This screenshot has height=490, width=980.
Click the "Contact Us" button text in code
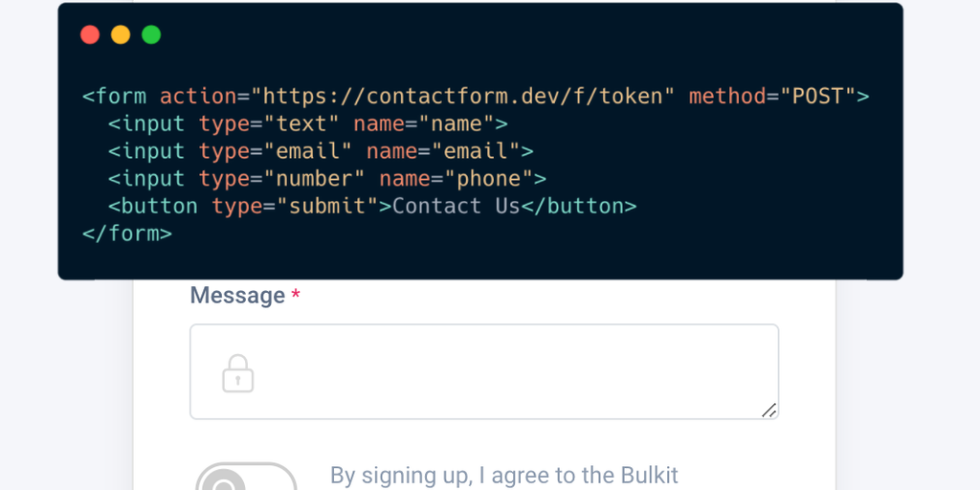point(456,206)
